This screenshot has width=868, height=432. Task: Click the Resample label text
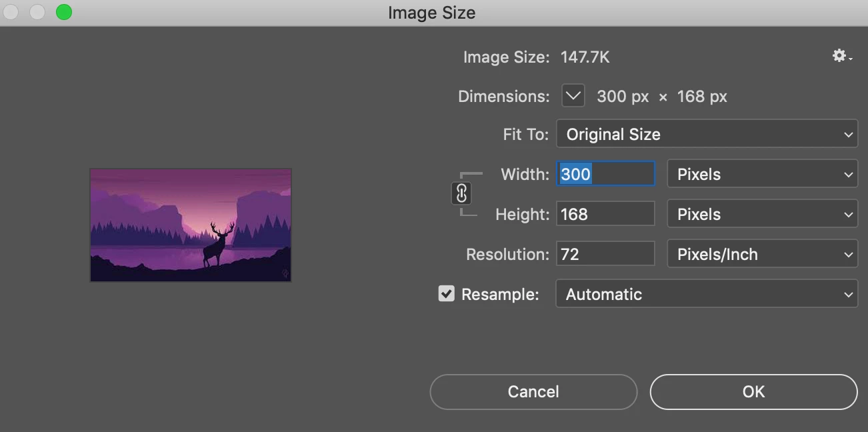pyautogui.click(x=500, y=295)
